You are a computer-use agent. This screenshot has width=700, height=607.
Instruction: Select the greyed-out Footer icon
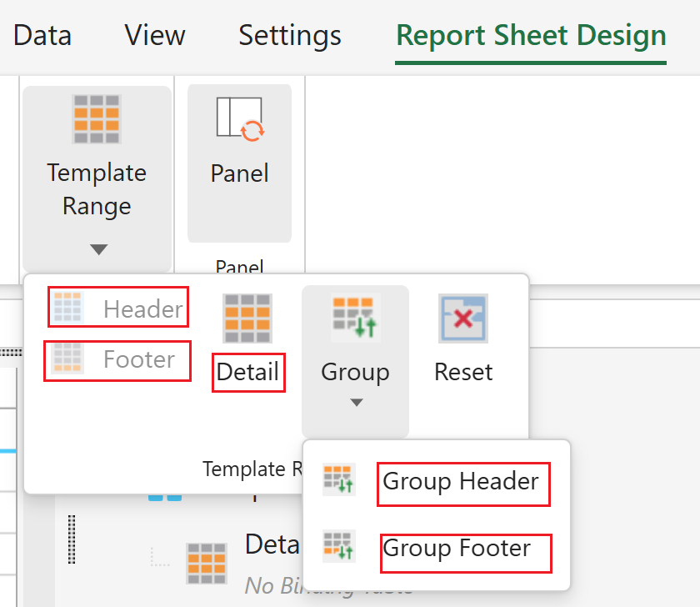pyautogui.click(x=68, y=359)
